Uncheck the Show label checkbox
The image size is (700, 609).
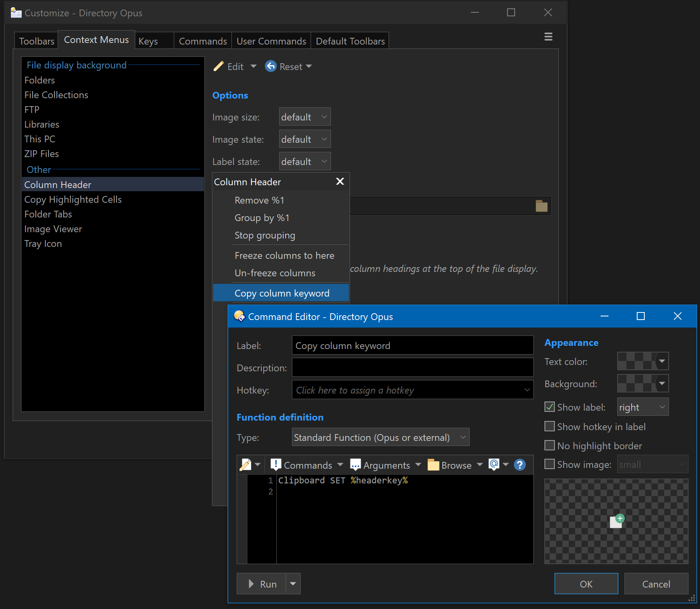(550, 407)
